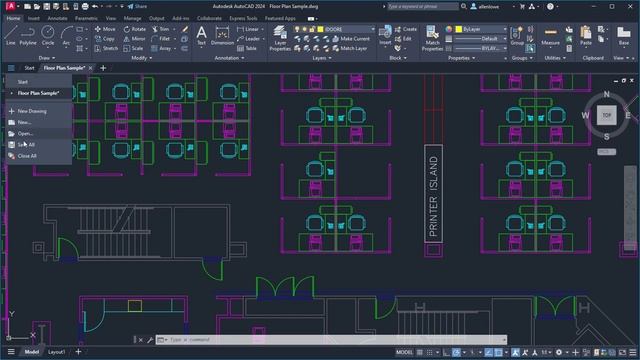
Task: Expand the Utilities panel
Action: pos(555,58)
